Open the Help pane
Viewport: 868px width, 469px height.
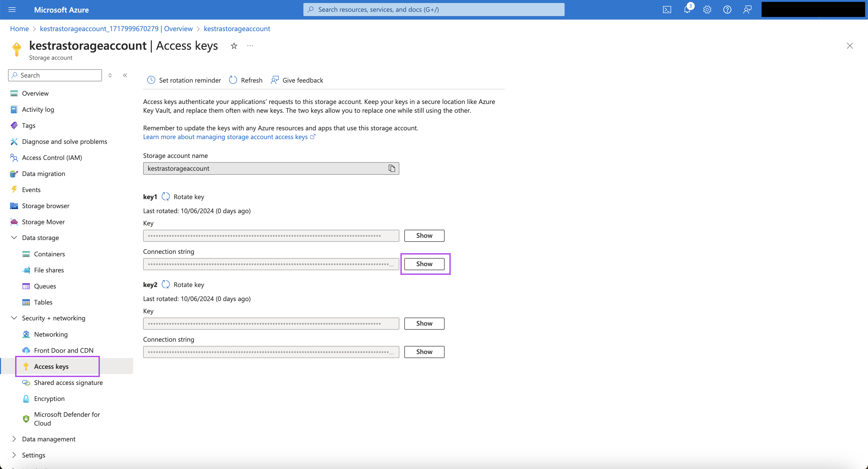pyautogui.click(x=727, y=10)
